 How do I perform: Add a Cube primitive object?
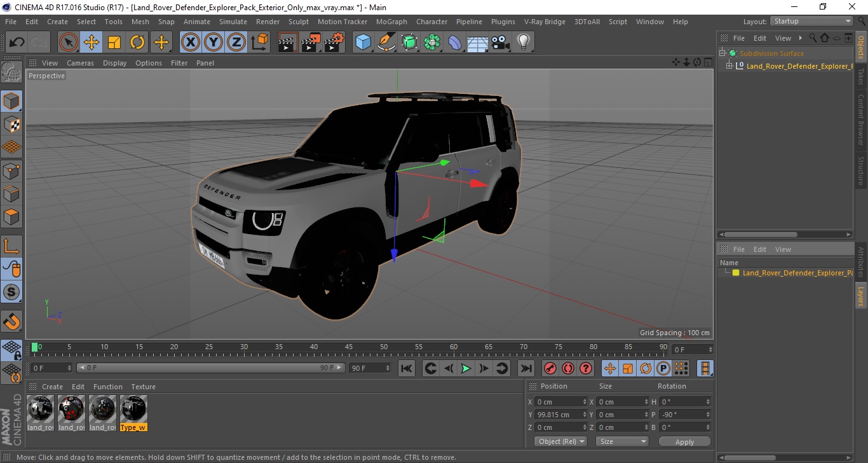363,43
